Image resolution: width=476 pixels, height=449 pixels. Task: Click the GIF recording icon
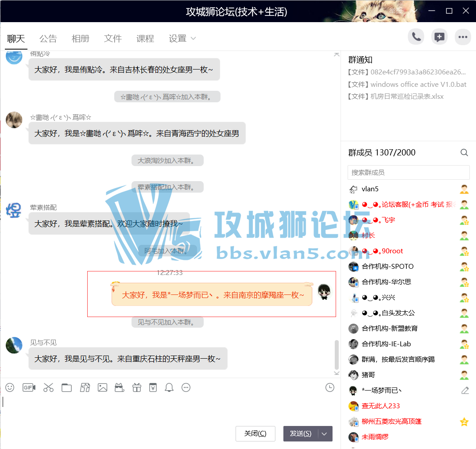click(x=29, y=387)
